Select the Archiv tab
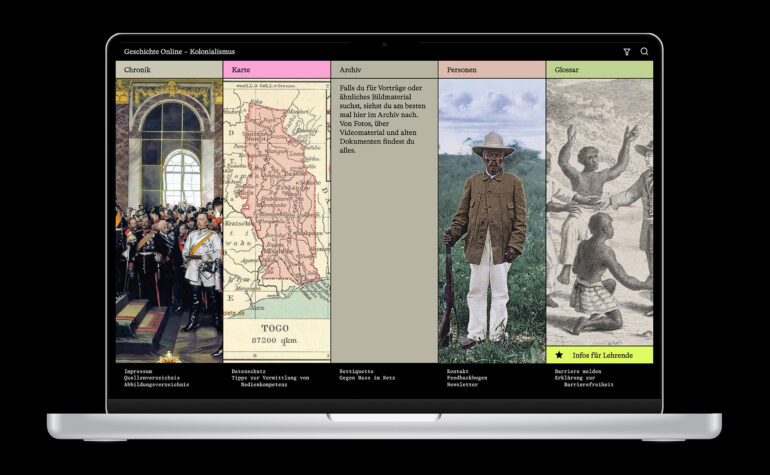770x475 pixels. pos(384,70)
